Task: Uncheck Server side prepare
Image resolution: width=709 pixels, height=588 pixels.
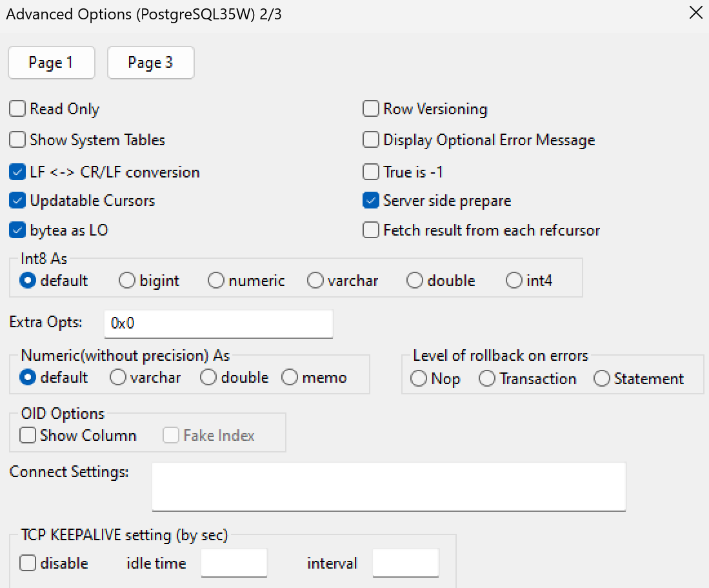Action: pos(371,201)
